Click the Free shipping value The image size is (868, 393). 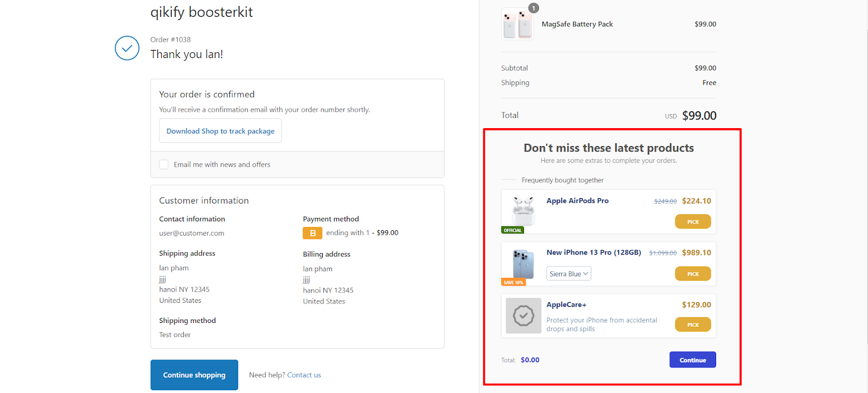[x=709, y=83]
